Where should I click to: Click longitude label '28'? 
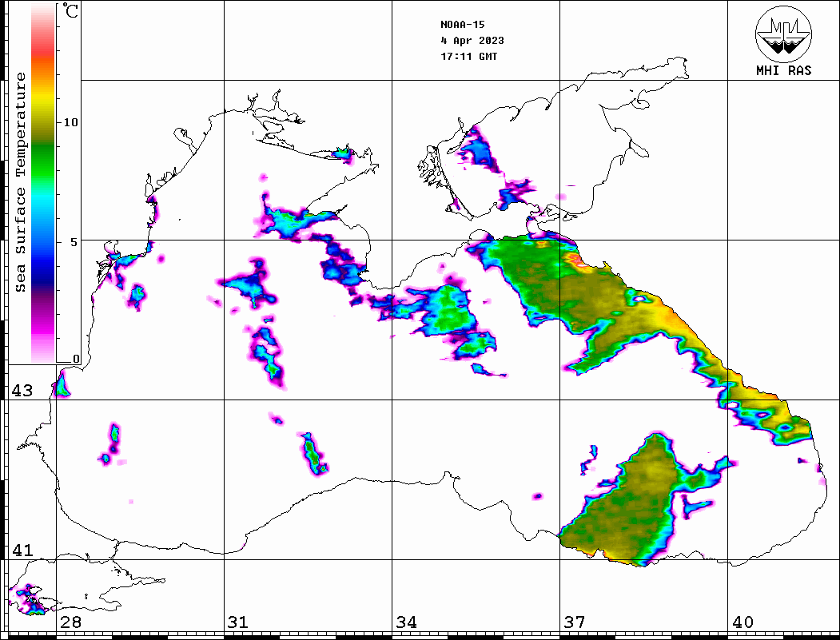(70, 622)
